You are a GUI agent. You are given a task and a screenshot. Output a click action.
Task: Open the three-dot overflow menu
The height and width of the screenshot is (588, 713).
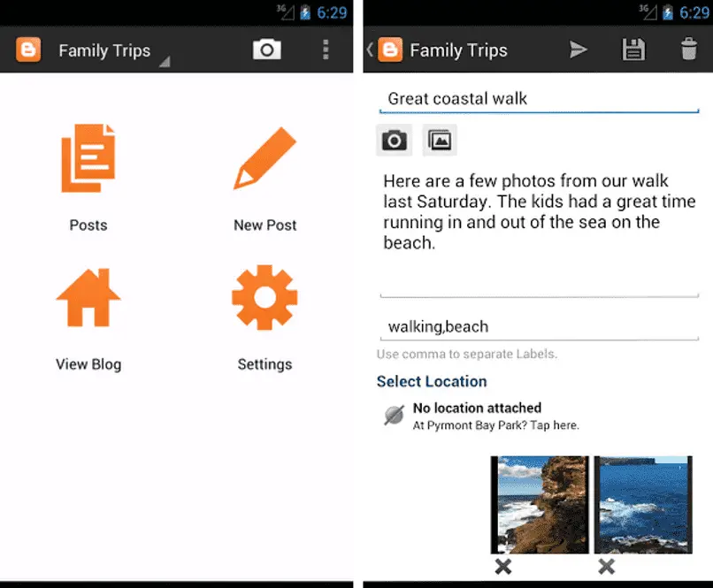[326, 50]
